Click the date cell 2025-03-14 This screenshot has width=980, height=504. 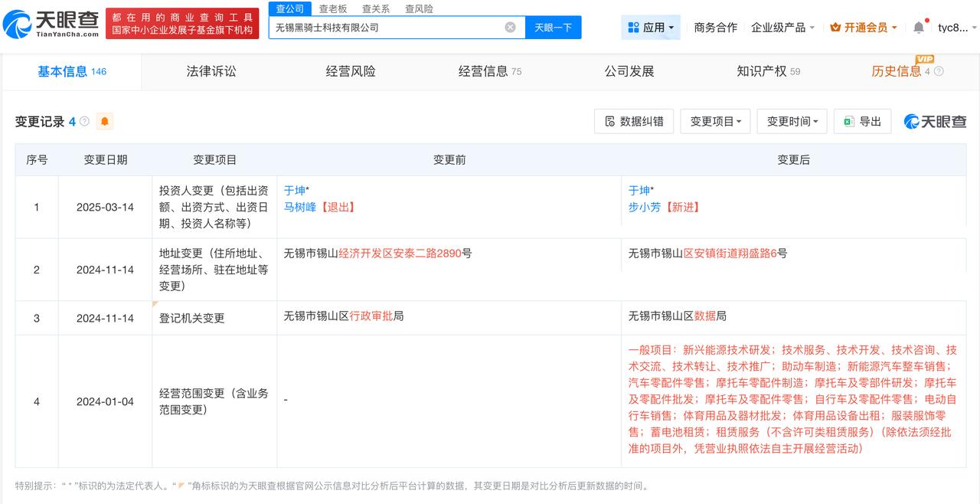[x=105, y=207]
